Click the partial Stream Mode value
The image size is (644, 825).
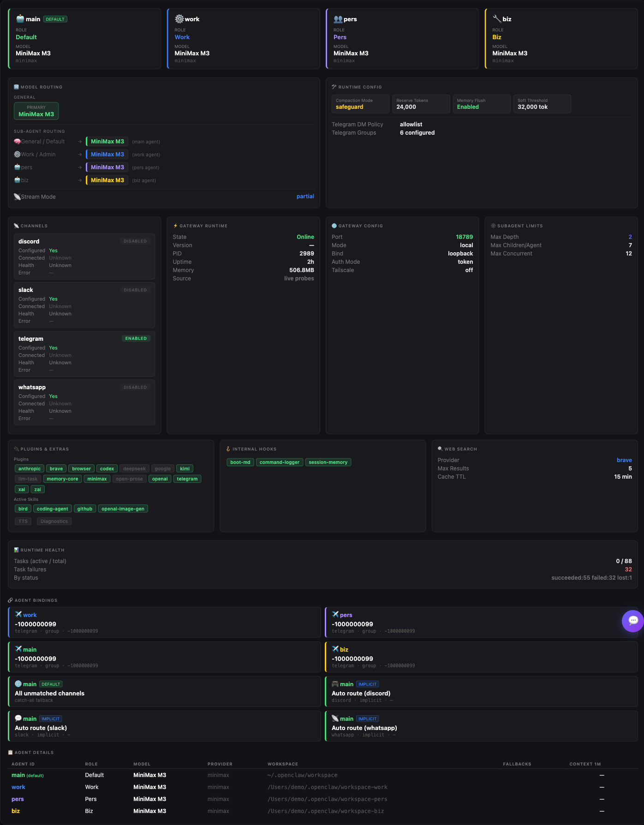coord(305,196)
